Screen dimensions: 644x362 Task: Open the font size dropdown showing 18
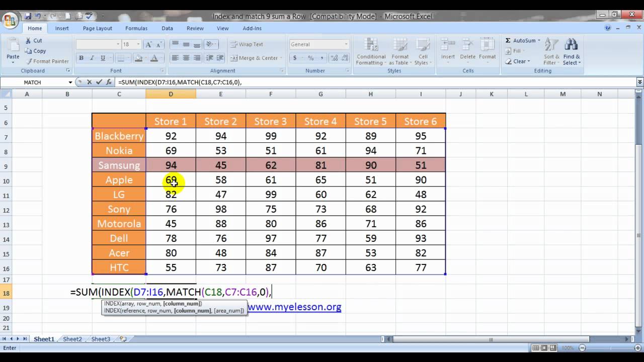pos(138,44)
